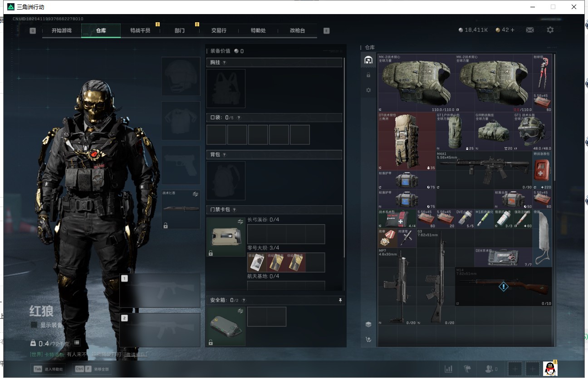Swap the secure container via arrows icon
The image size is (588, 381).
pyautogui.click(x=240, y=311)
